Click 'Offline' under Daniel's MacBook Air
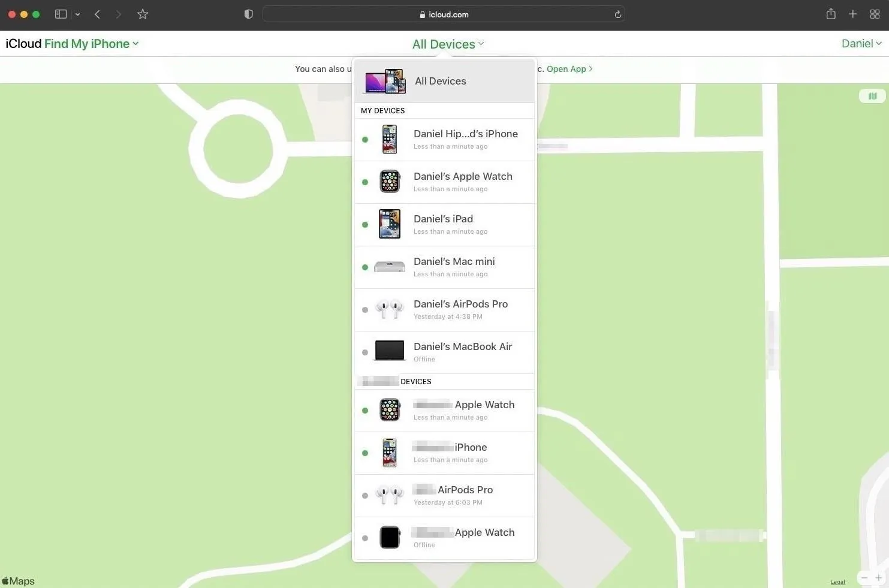Image resolution: width=889 pixels, height=588 pixels. click(x=424, y=359)
